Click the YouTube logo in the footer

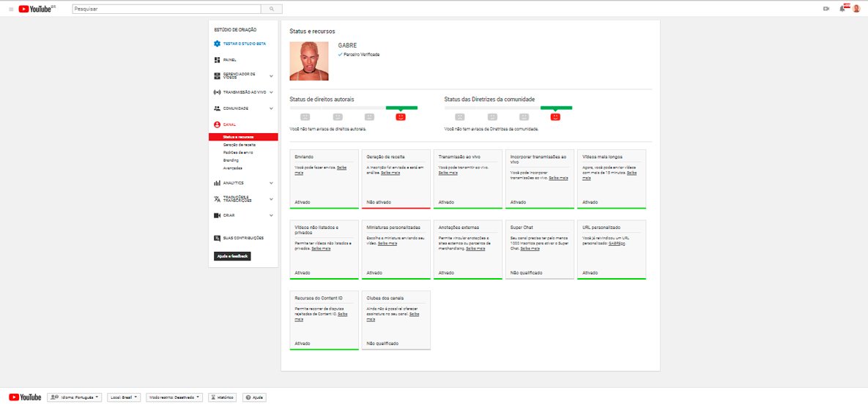(x=25, y=397)
